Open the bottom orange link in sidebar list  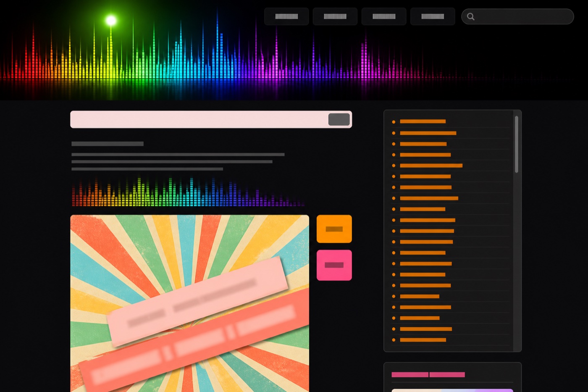pos(423,340)
